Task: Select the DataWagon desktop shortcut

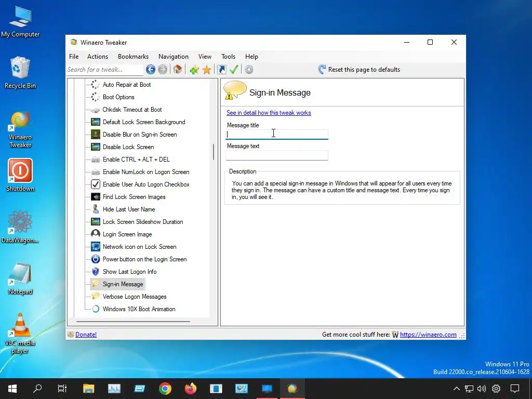Action: click(x=20, y=227)
